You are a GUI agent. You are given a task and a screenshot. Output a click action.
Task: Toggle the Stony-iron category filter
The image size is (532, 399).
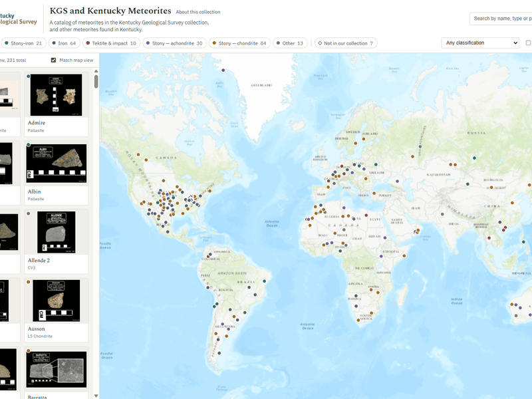[23, 43]
